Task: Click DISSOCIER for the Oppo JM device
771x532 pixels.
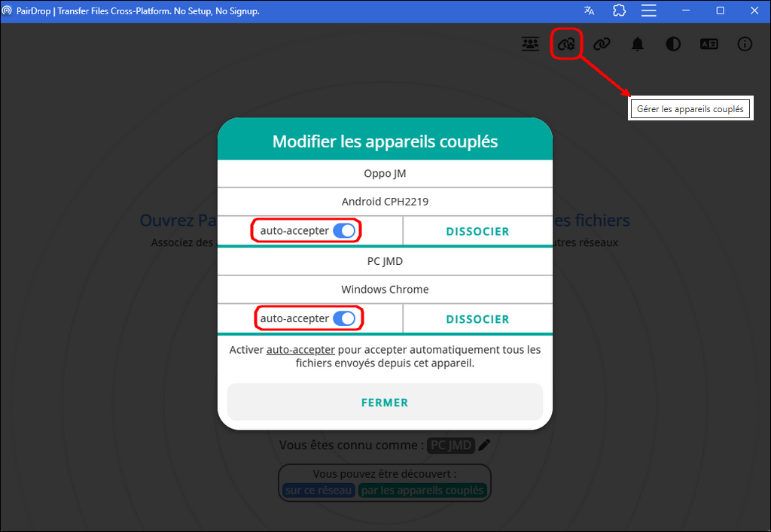Action: [477, 232]
